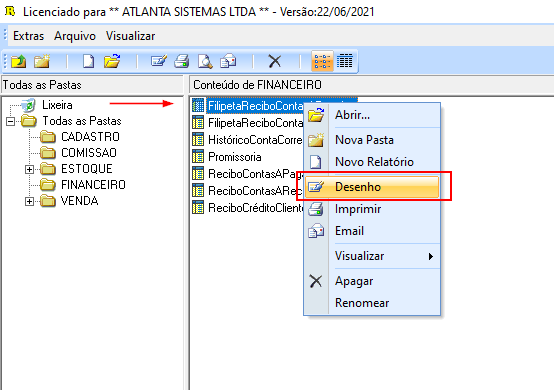Click the printer toolbar icon

pos(182,61)
